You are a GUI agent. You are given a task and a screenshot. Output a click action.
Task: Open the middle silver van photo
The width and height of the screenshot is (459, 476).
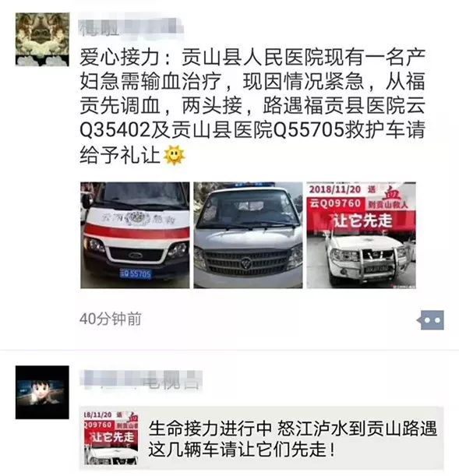pos(248,235)
